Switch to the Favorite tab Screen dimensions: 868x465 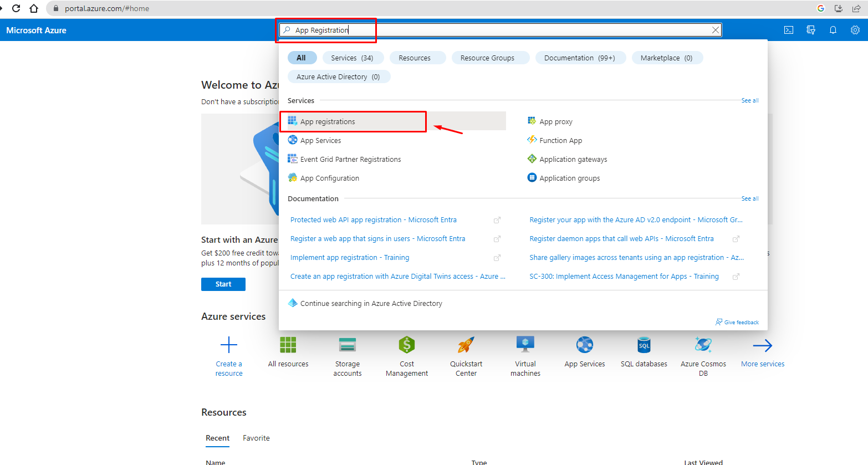pos(256,438)
